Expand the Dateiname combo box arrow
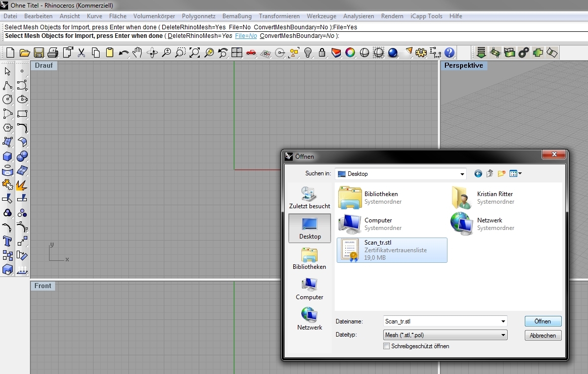 pos(503,321)
